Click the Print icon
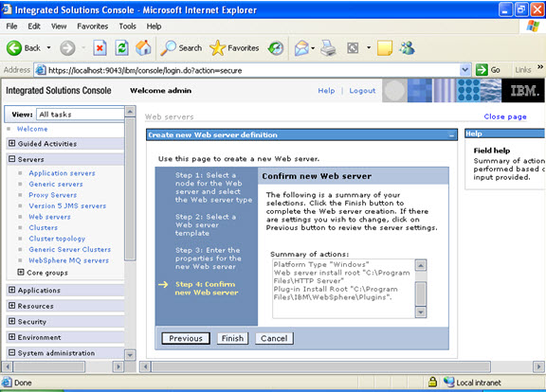The height and width of the screenshot is (392, 546). [328, 48]
